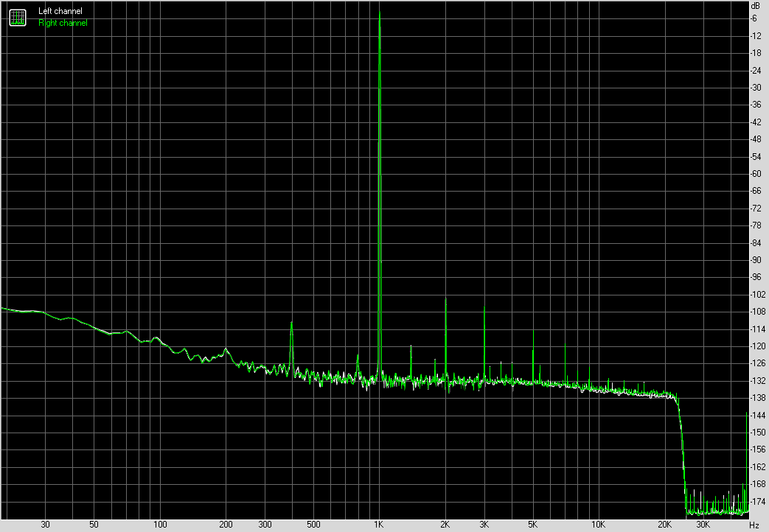Viewport: 769px width, 532px height.
Task: Select the green "Right channel" legend entry
Action: 63,23
